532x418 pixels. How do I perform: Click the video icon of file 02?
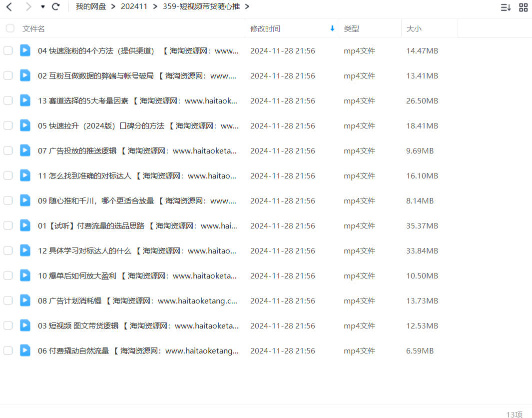(25, 75)
